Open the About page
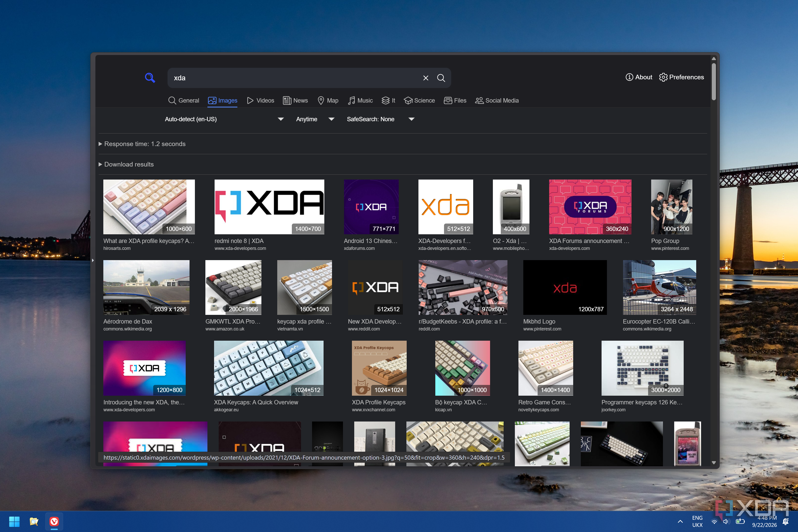Screen dimensions: 798x532 point(639,77)
